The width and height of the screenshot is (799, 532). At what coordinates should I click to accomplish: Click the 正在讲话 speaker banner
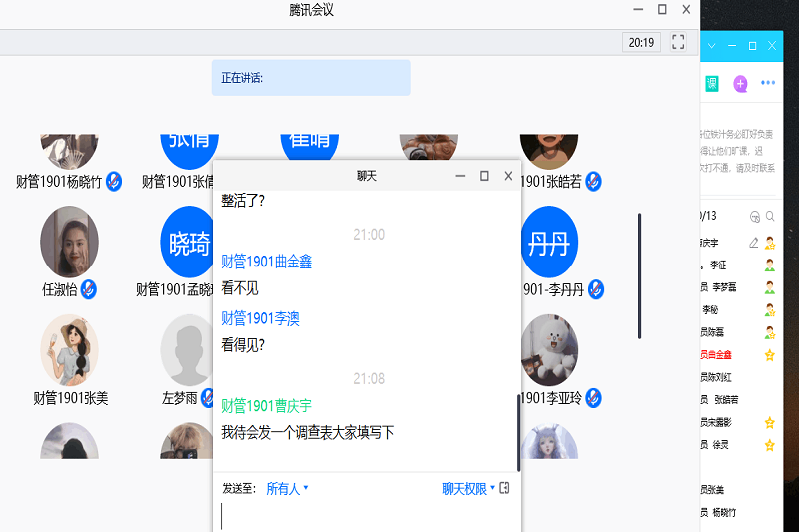pyautogui.click(x=312, y=78)
